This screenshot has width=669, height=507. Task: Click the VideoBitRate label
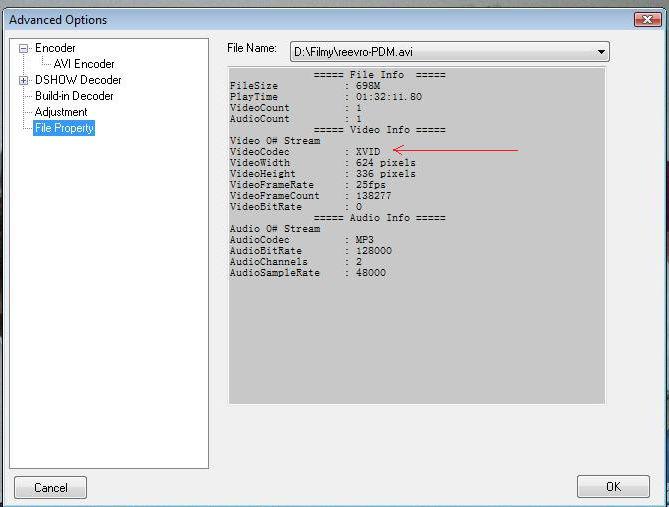266,207
